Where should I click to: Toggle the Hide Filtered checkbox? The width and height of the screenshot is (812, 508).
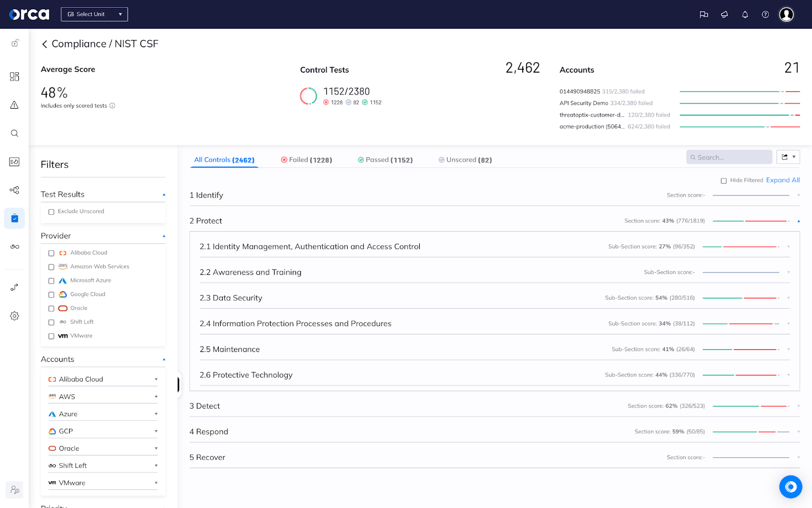[724, 180]
